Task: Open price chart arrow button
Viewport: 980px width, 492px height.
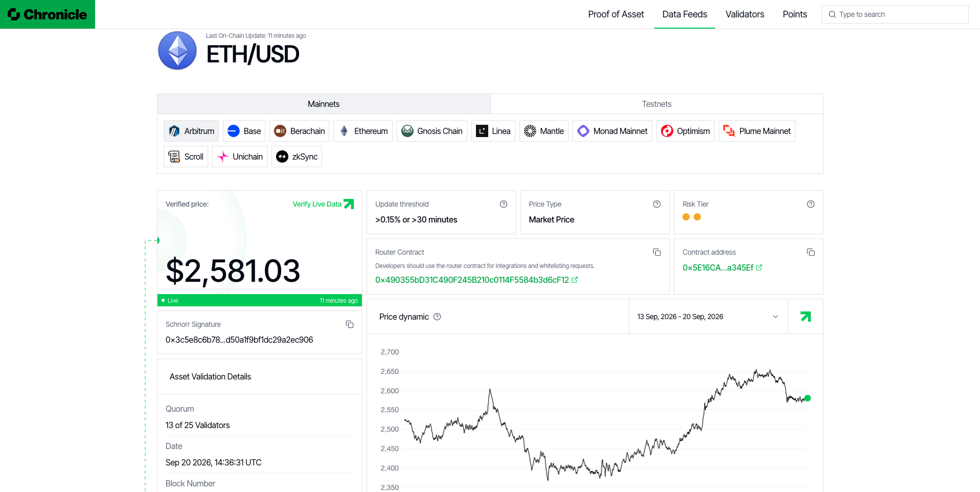Action: pyautogui.click(x=806, y=317)
